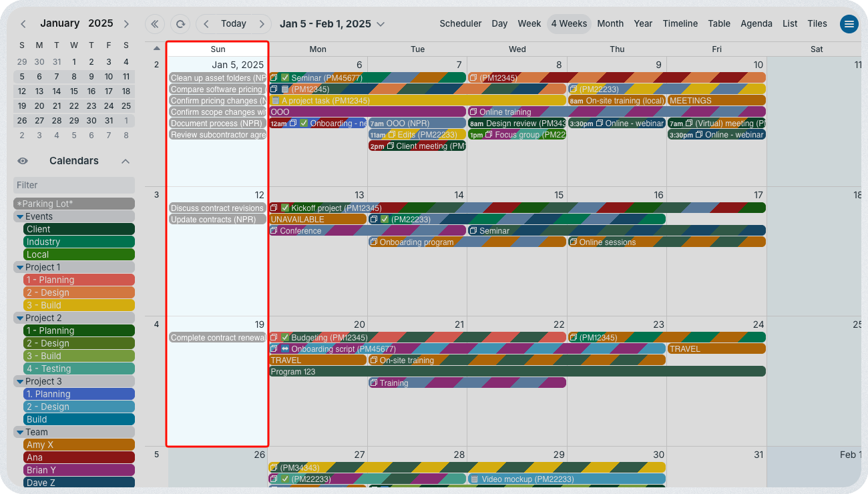Toggle calendars visibility eye icon
This screenshot has width=868, height=494.
(23, 161)
